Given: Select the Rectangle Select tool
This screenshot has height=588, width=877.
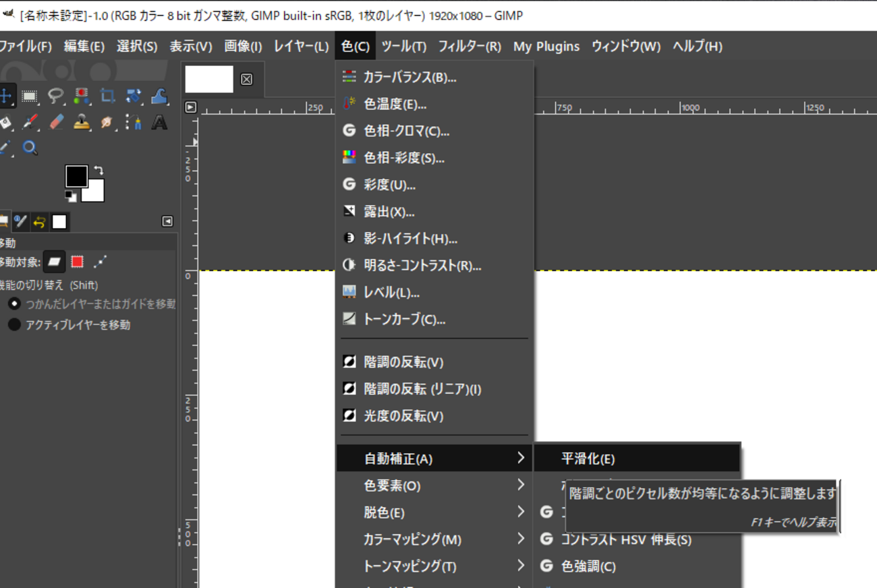Looking at the screenshot, I should coord(29,96).
